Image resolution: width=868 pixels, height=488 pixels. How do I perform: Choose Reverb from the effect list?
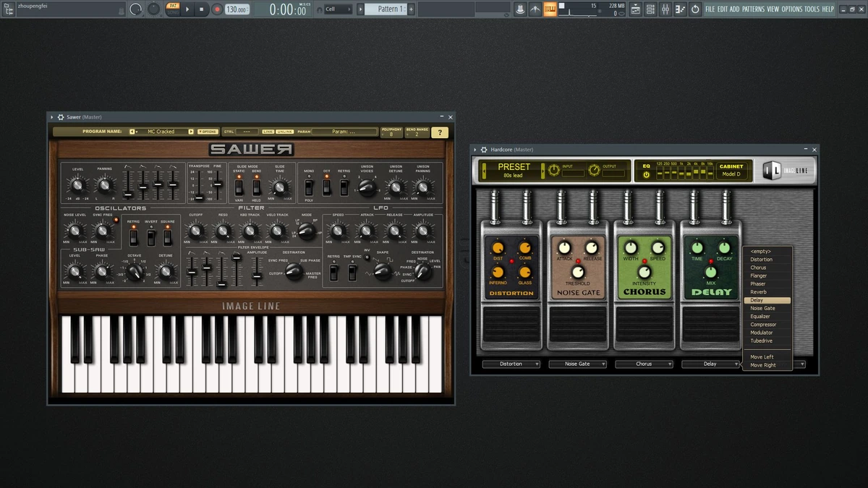[767, 292]
